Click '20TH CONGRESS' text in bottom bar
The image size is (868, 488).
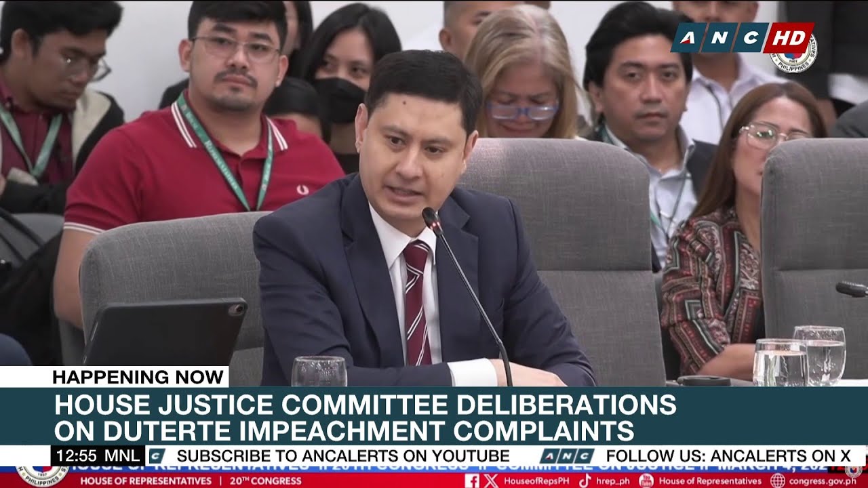click(x=264, y=481)
